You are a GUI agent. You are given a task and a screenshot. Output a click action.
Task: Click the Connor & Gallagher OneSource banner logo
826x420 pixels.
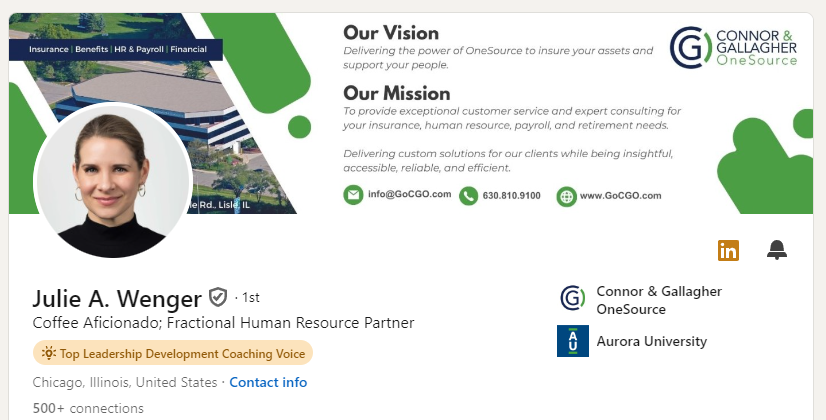tap(733, 47)
